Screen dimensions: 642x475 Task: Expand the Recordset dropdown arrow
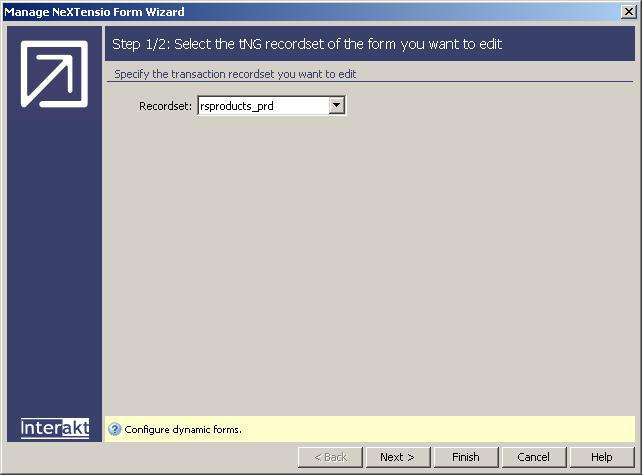337,105
